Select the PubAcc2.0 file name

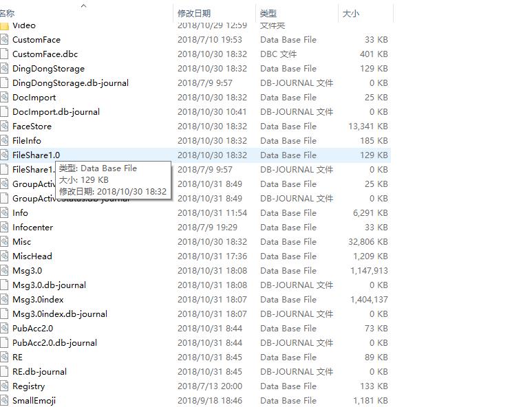pyautogui.click(x=32, y=329)
